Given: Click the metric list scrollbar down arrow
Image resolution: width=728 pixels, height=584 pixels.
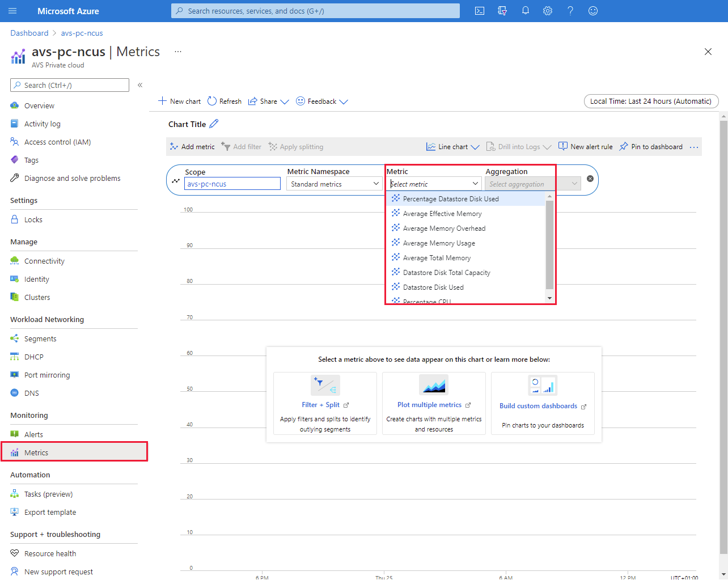Looking at the screenshot, I should 549,298.
